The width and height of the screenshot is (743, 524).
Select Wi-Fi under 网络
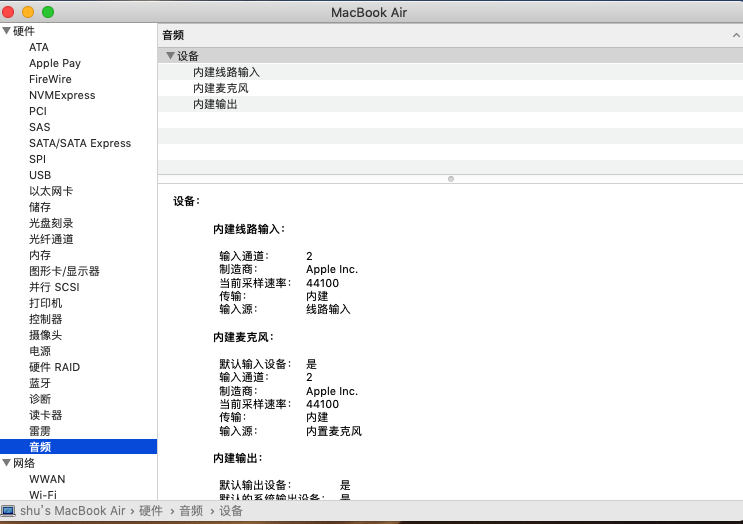click(x=43, y=495)
